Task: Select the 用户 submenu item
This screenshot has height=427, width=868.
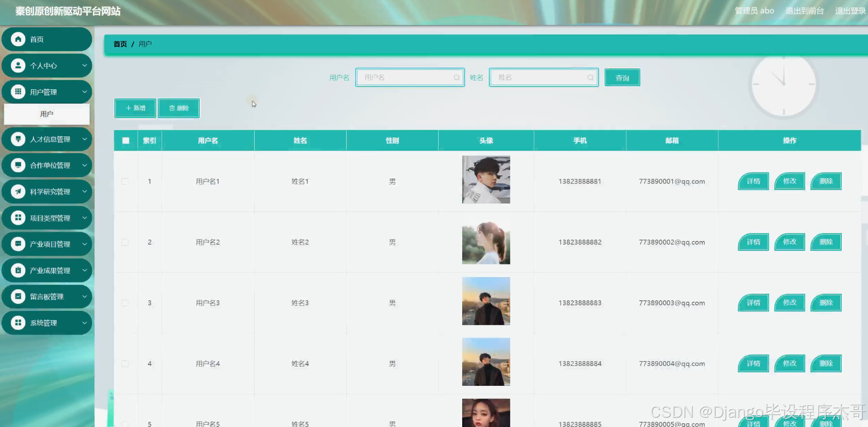Action: [47, 114]
